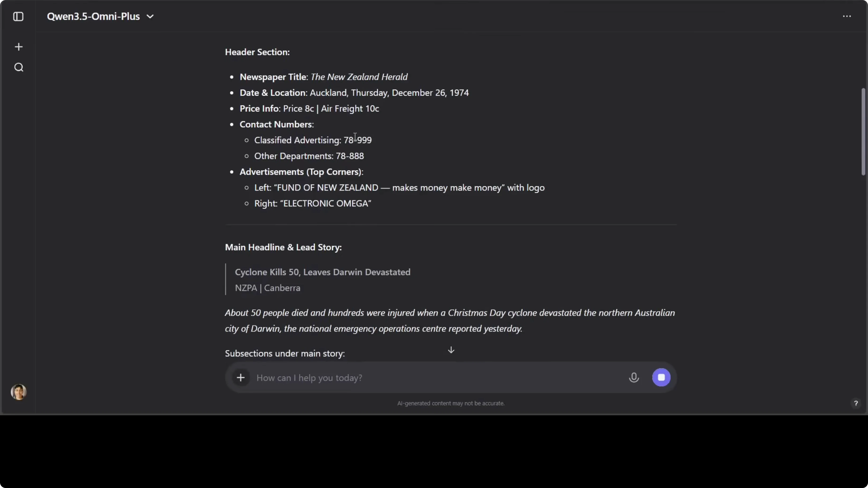Click 'Cyclone Kills 50' headline quote
Screen dimensions: 868x488
click(x=322, y=272)
